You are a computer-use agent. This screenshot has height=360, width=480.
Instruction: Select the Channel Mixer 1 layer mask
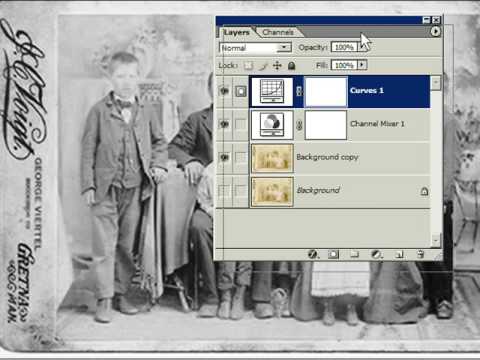[326, 125]
